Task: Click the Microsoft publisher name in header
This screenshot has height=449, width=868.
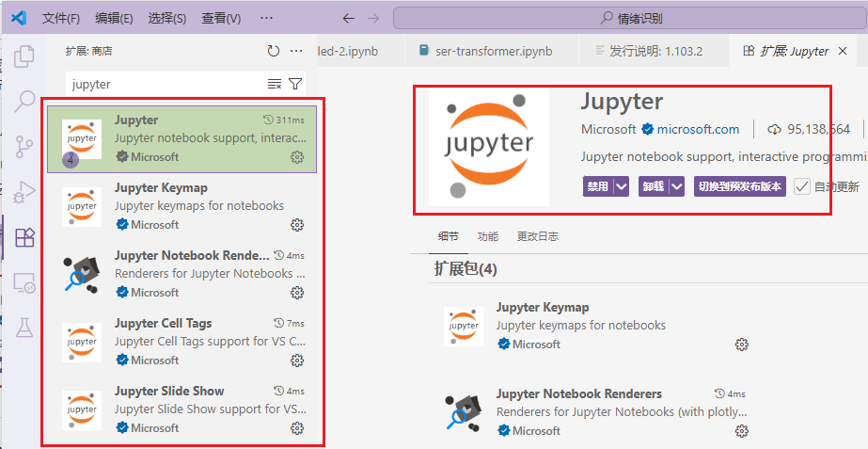Action: (608, 129)
